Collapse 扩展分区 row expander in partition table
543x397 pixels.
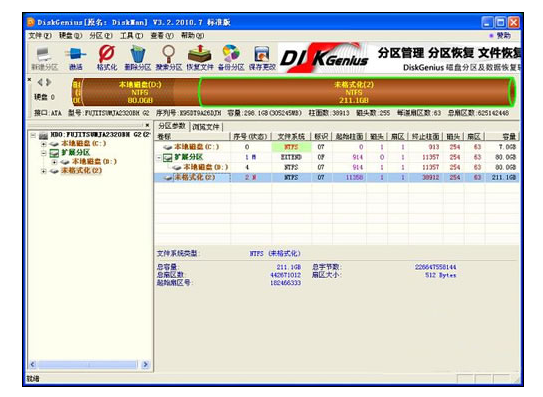pos(159,158)
